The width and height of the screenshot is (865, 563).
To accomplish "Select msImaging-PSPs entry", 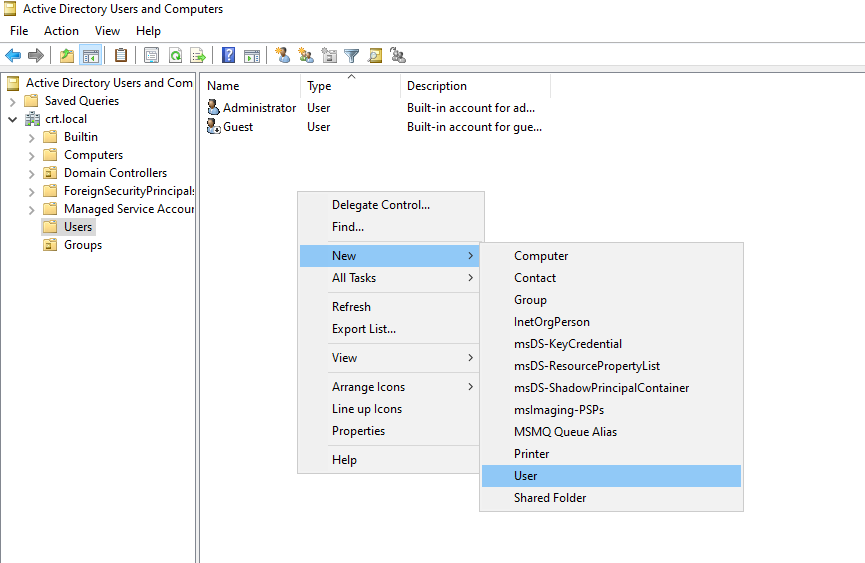I will (611, 410).
